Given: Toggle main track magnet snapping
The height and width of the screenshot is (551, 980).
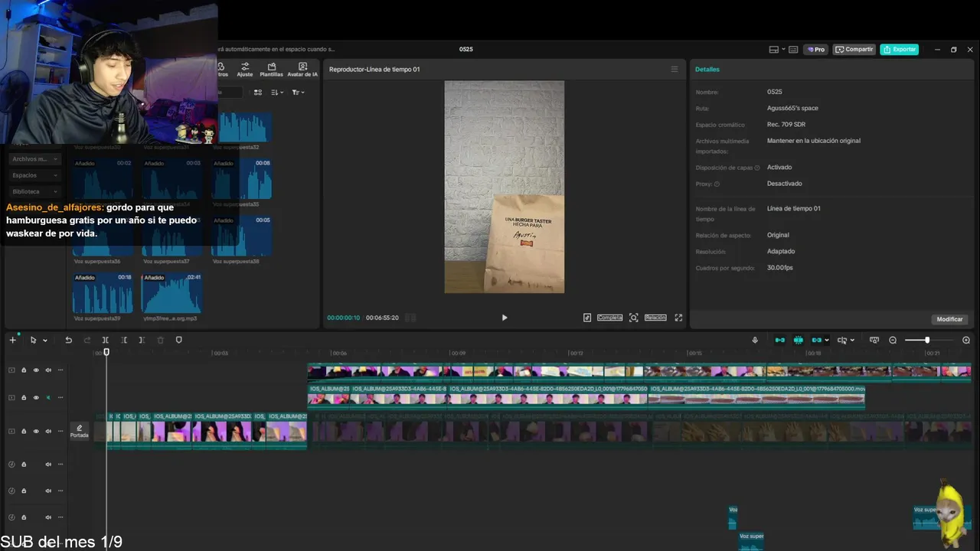Looking at the screenshot, I should point(779,340).
